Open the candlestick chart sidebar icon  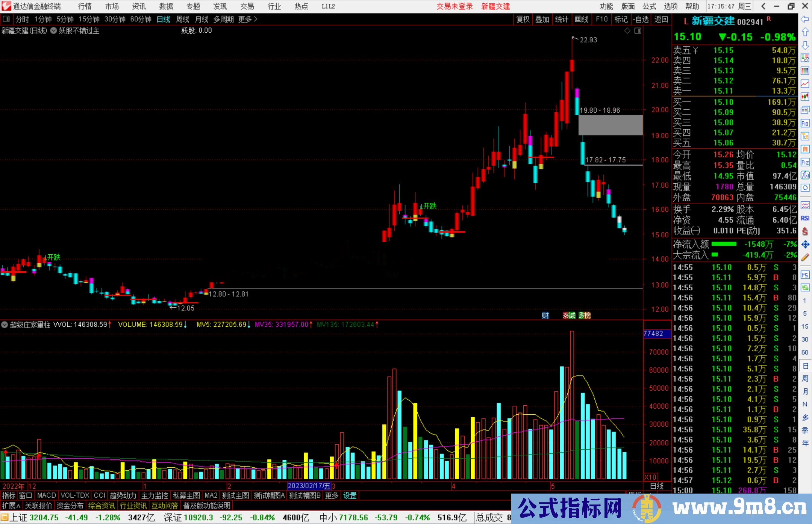point(805,97)
